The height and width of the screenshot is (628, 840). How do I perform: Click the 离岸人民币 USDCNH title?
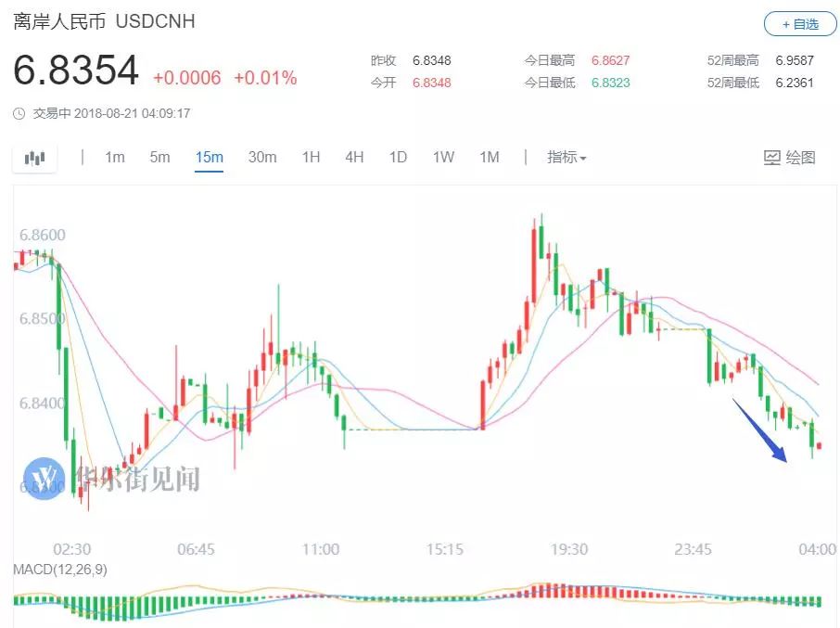pyautogui.click(x=104, y=21)
